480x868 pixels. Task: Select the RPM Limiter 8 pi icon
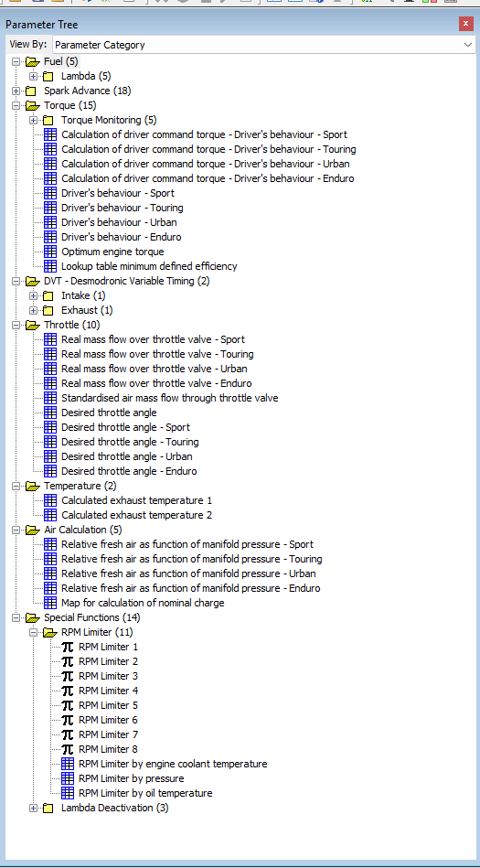(67, 749)
